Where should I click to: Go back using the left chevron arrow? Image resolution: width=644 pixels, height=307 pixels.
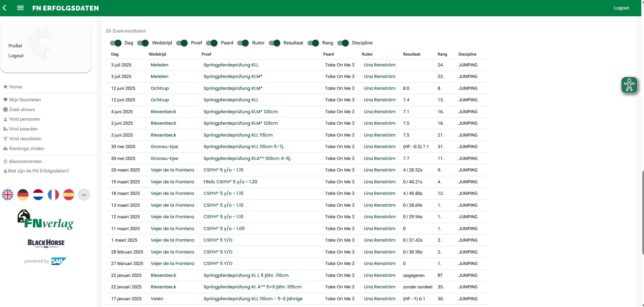click(4, 8)
